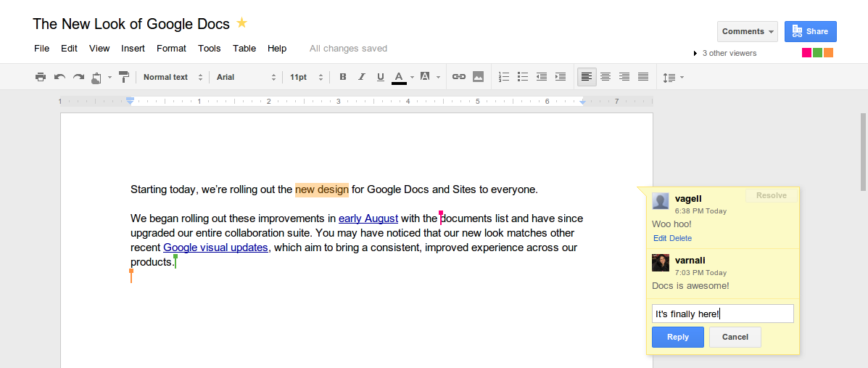Toggle Underline formatting
The image size is (868, 368).
[381, 77]
